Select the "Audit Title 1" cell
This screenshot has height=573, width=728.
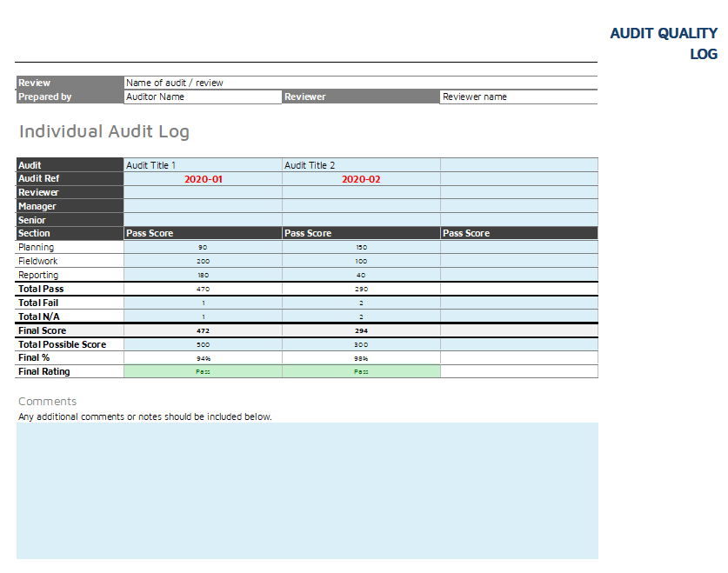coord(200,165)
